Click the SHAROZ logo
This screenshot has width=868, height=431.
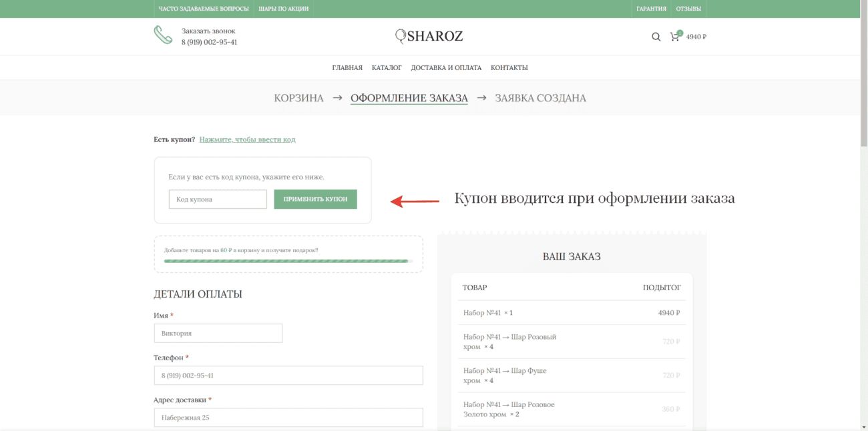[x=429, y=36]
